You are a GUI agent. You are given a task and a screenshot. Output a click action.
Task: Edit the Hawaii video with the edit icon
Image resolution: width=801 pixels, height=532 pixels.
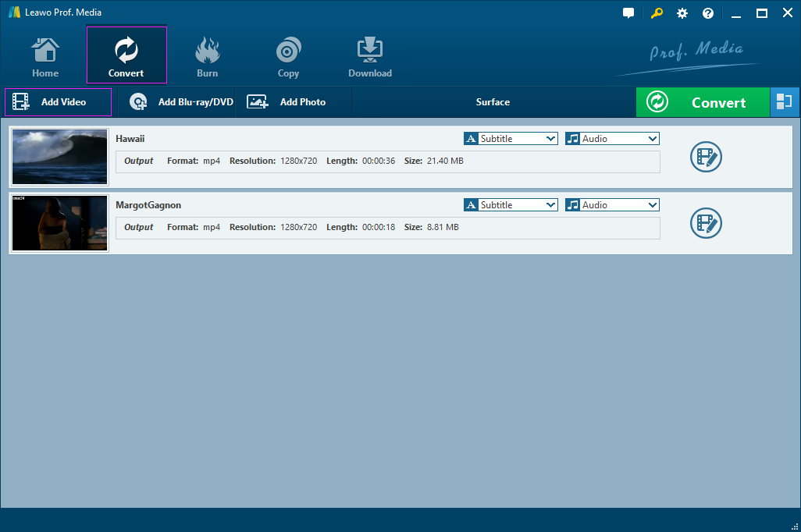tap(706, 157)
